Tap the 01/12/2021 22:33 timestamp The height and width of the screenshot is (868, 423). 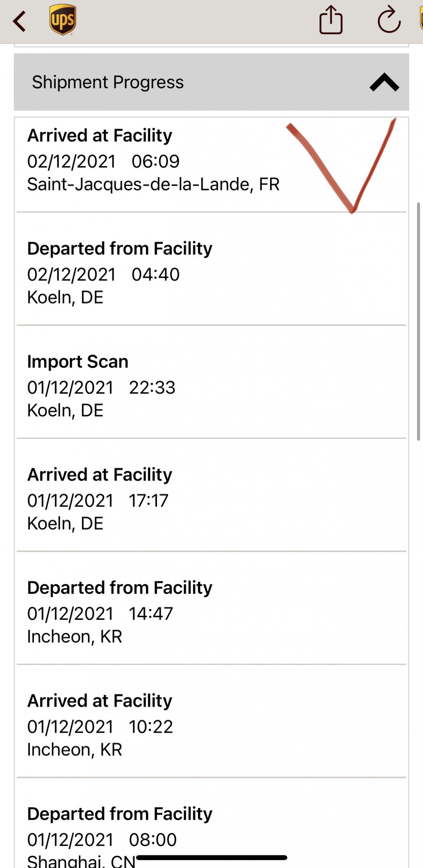(101, 388)
